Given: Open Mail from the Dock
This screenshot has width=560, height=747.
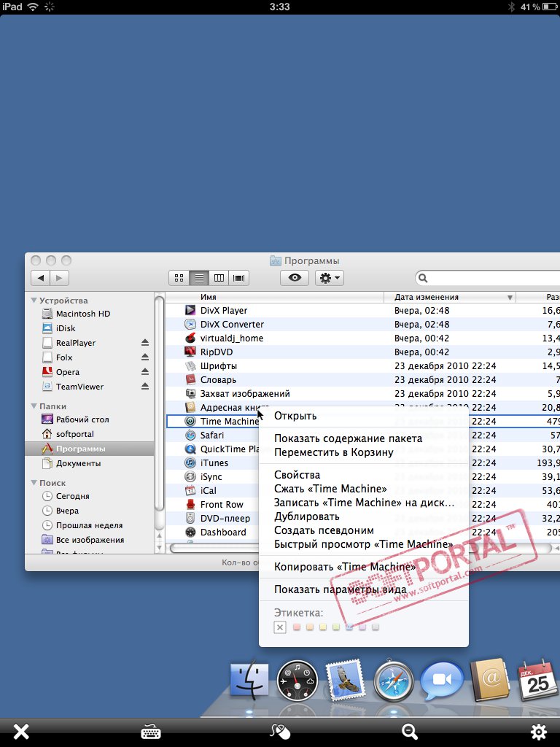Looking at the screenshot, I should pos(345,681).
